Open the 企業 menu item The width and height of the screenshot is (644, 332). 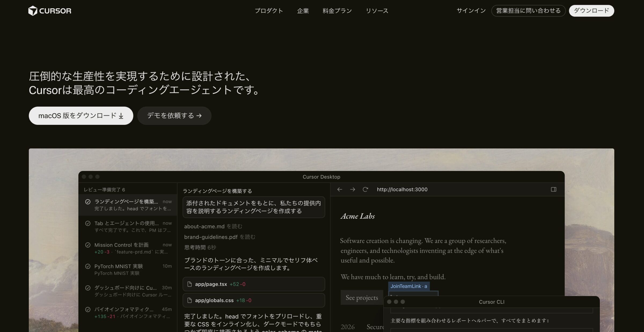303,11
